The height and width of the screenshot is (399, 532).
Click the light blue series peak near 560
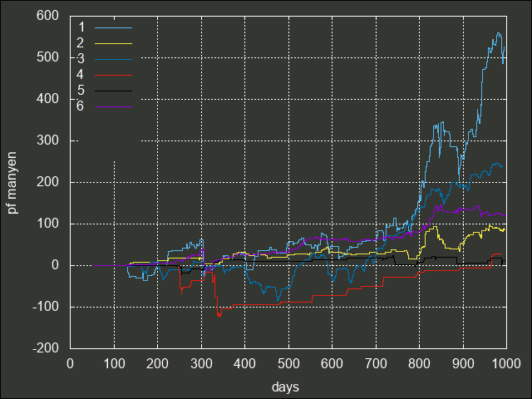(x=499, y=33)
